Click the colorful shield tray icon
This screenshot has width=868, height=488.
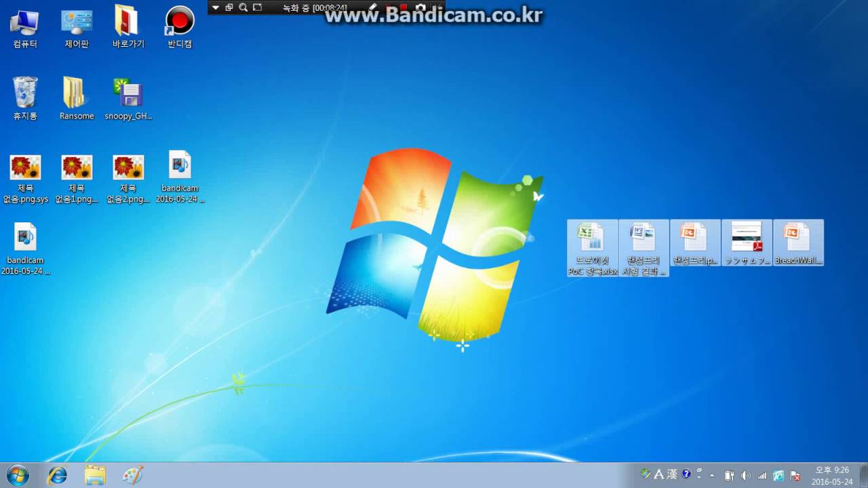(646, 474)
